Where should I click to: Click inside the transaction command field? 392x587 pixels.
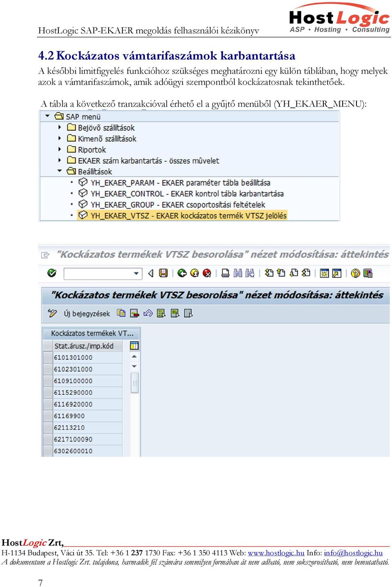pos(98,273)
